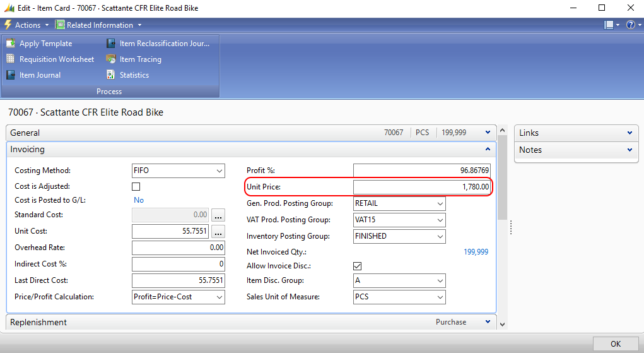This screenshot has width=644, height=353.
Task: Select Item Journal action
Action: pyautogui.click(x=40, y=75)
